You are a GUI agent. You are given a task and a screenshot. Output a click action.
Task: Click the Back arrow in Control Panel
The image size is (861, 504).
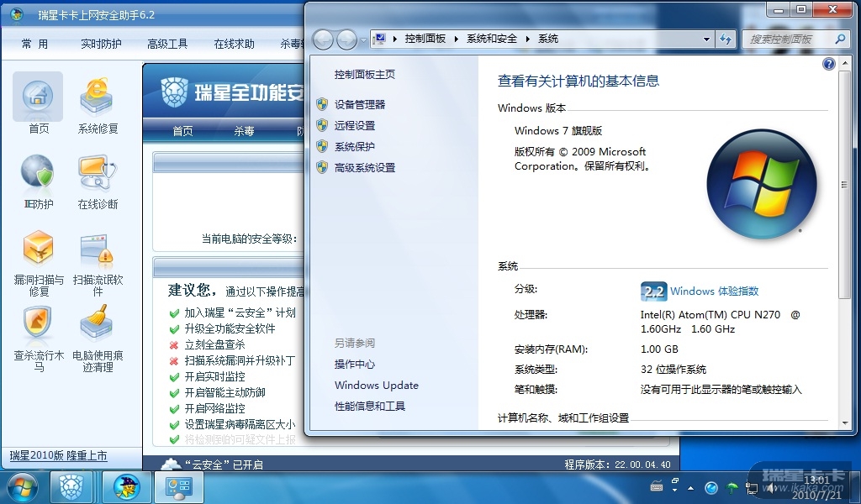(x=323, y=39)
